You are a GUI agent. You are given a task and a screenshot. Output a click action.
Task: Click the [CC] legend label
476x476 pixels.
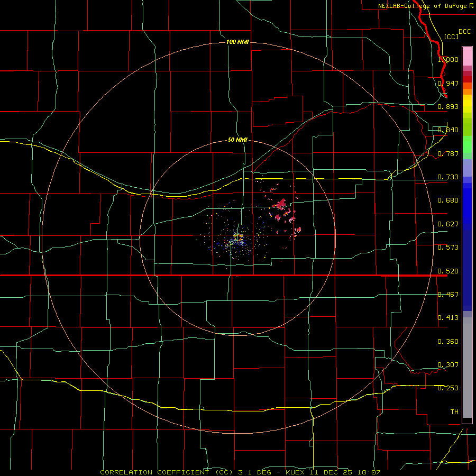[x=451, y=36]
